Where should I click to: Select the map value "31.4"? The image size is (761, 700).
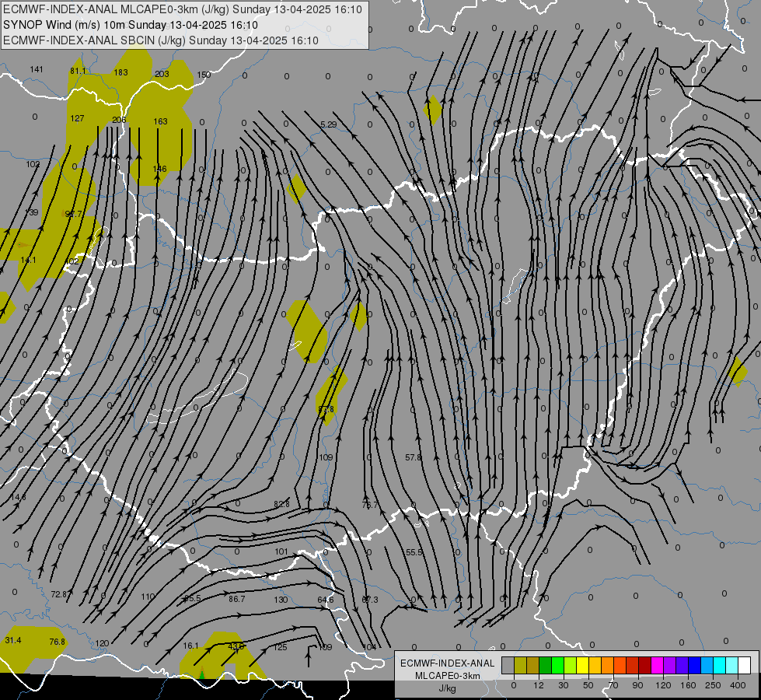(x=13, y=641)
